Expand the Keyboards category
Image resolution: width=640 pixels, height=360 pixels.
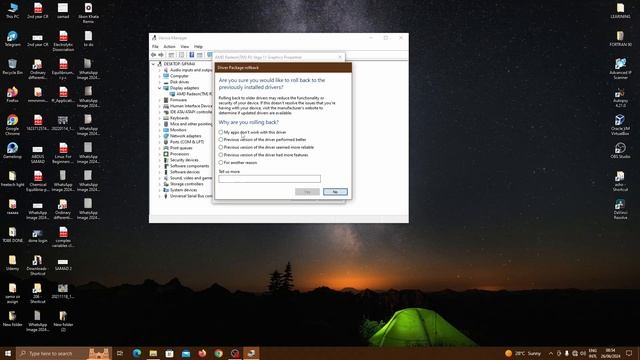click(160, 118)
